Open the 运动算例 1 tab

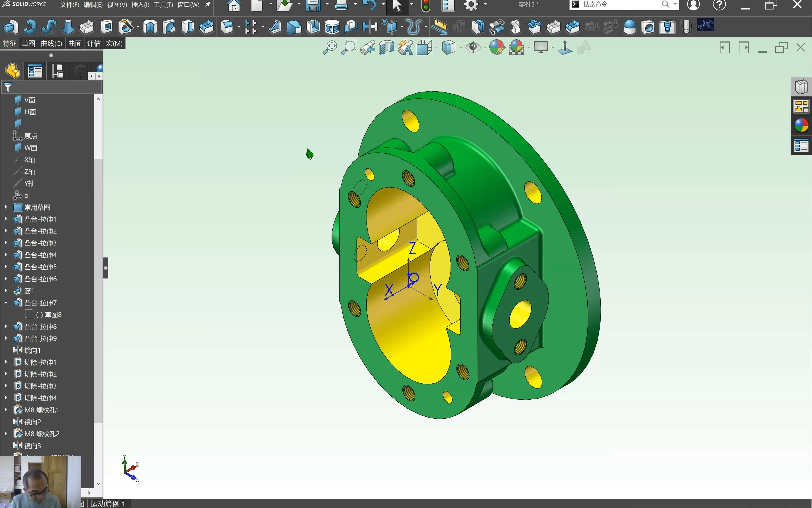pos(107,503)
